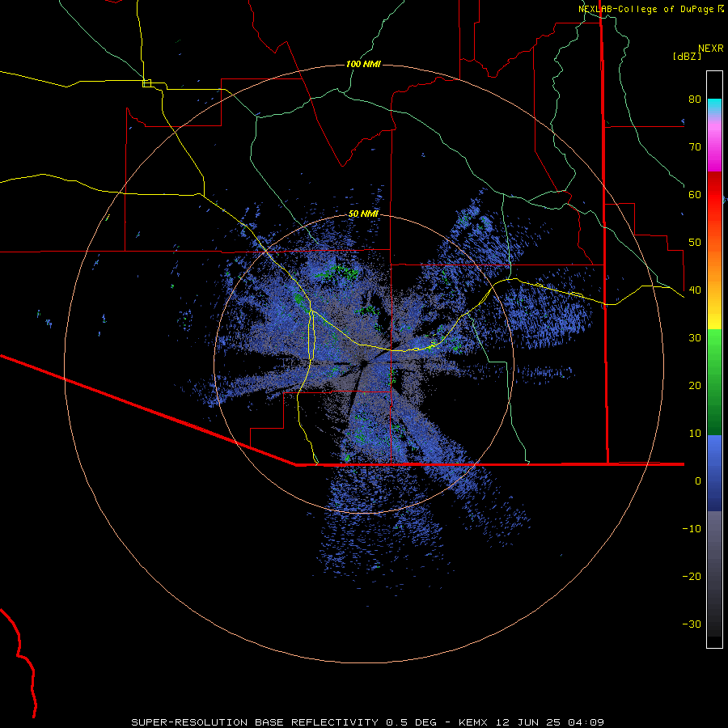Click the 70 value on dBZ scale
Screen dimensions: 728x728
coord(695,147)
